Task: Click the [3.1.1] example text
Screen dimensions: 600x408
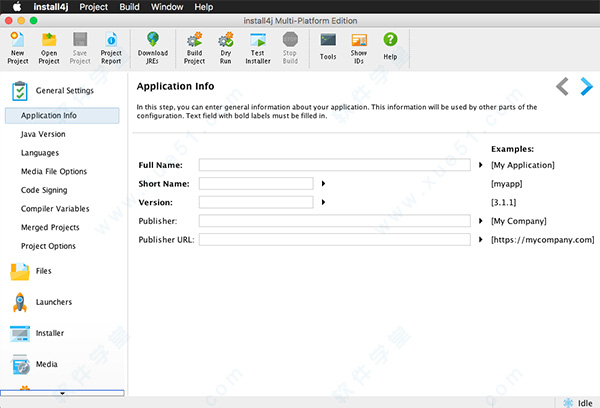Action: coord(504,202)
